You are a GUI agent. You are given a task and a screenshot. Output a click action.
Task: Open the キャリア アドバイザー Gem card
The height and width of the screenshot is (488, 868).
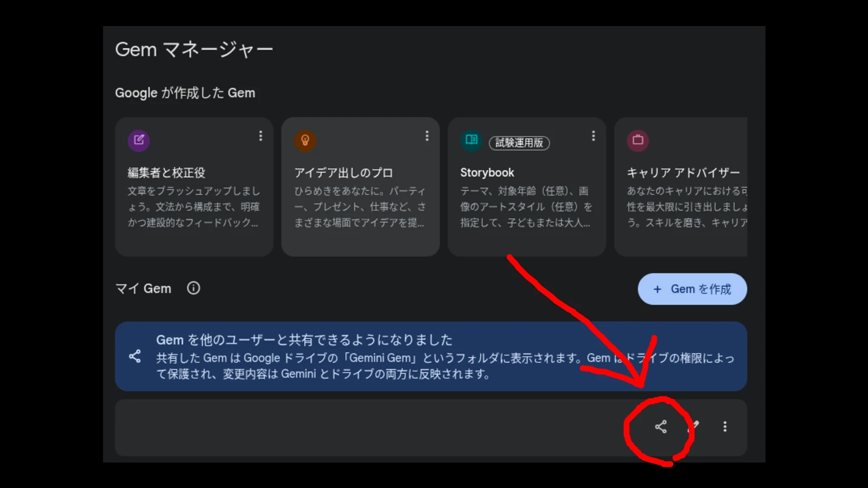pos(680,187)
